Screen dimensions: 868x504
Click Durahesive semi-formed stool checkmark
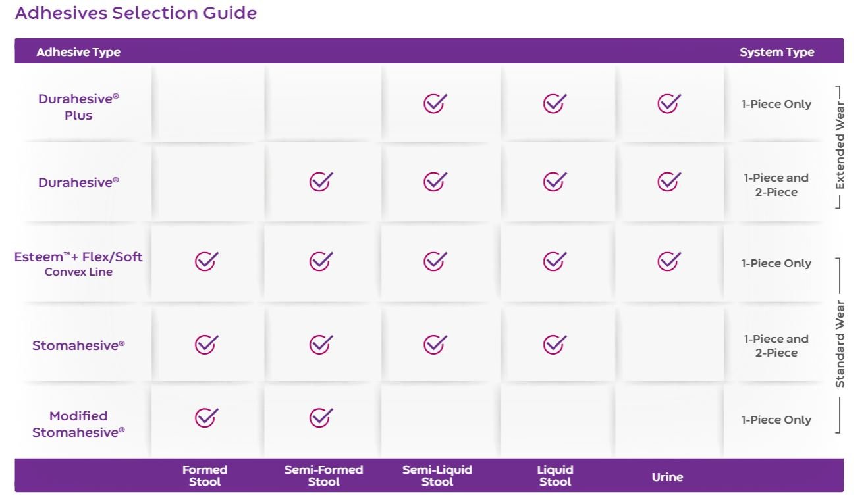[321, 181]
